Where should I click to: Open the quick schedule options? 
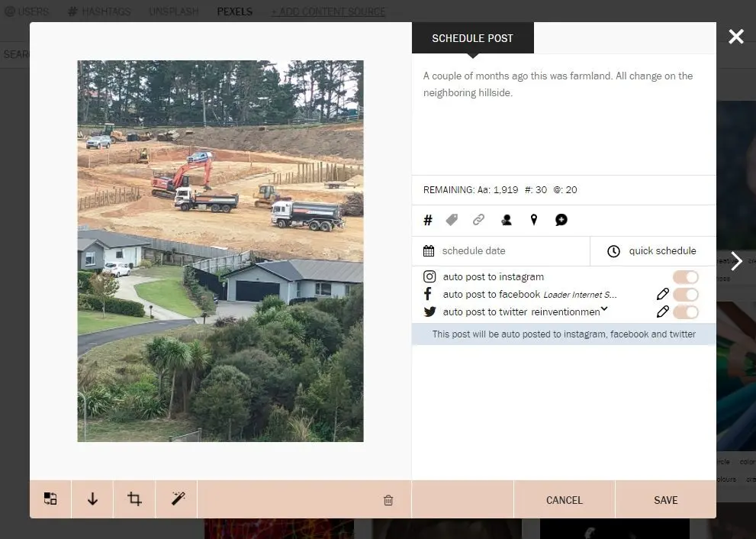(652, 251)
